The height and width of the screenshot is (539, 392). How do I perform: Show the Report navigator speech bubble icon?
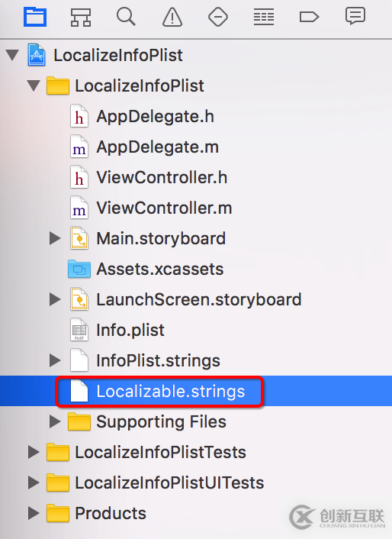(x=355, y=16)
